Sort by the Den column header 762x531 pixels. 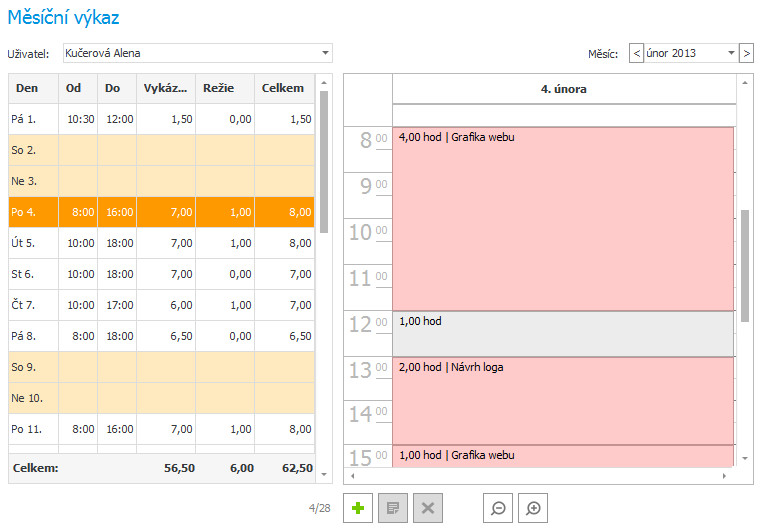pos(34,88)
